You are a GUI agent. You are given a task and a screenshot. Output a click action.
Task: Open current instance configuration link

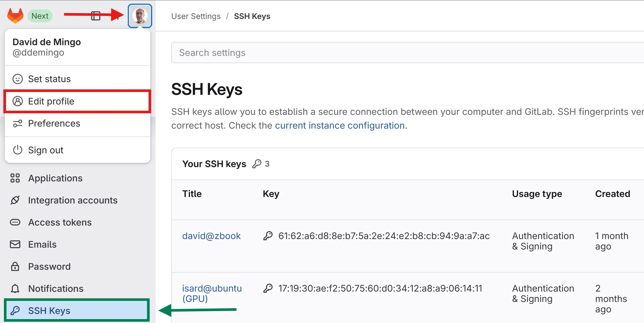click(x=340, y=126)
